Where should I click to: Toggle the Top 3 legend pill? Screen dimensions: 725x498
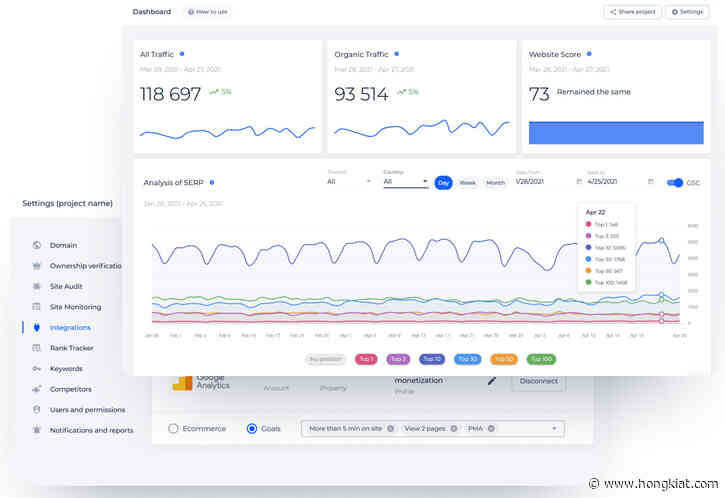pos(398,359)
